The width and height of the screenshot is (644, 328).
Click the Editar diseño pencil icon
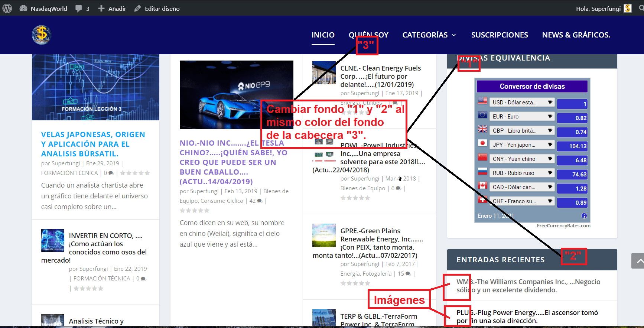pos(137,8)
